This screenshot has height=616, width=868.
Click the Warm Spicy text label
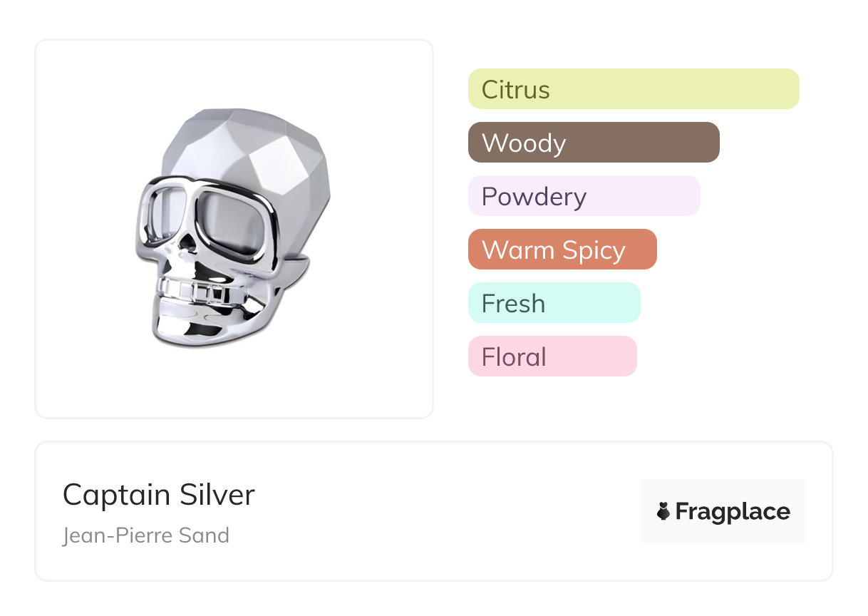point(553,250)
